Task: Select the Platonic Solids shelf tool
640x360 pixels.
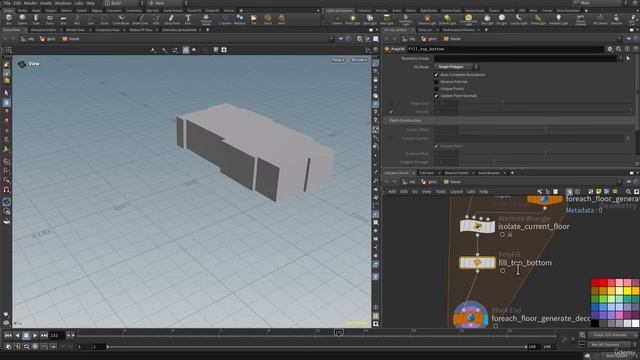Action: (x=206, y=19)
